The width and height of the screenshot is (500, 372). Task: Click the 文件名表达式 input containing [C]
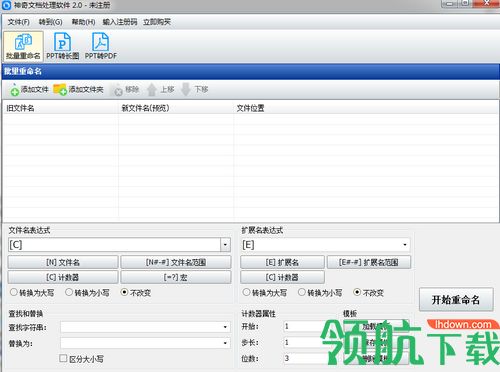[x=114, y=245]
